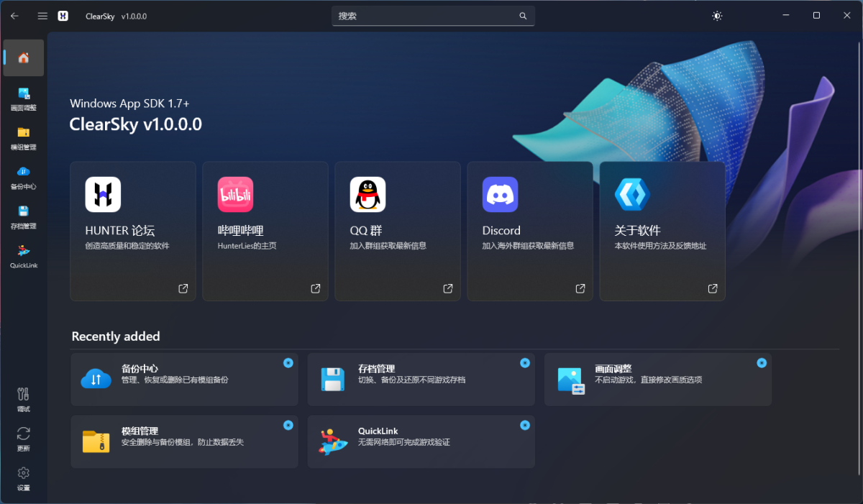The width and height of the screenshot is (863, 504).
Task: Open the 画面调整 tile under Recently added
Action: point(657,379)
